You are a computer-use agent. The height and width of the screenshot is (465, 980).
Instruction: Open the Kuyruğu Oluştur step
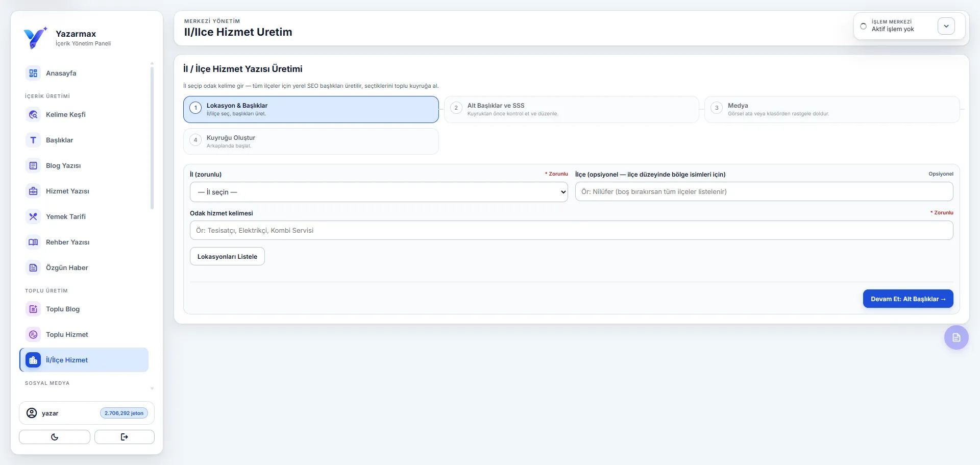311,141
